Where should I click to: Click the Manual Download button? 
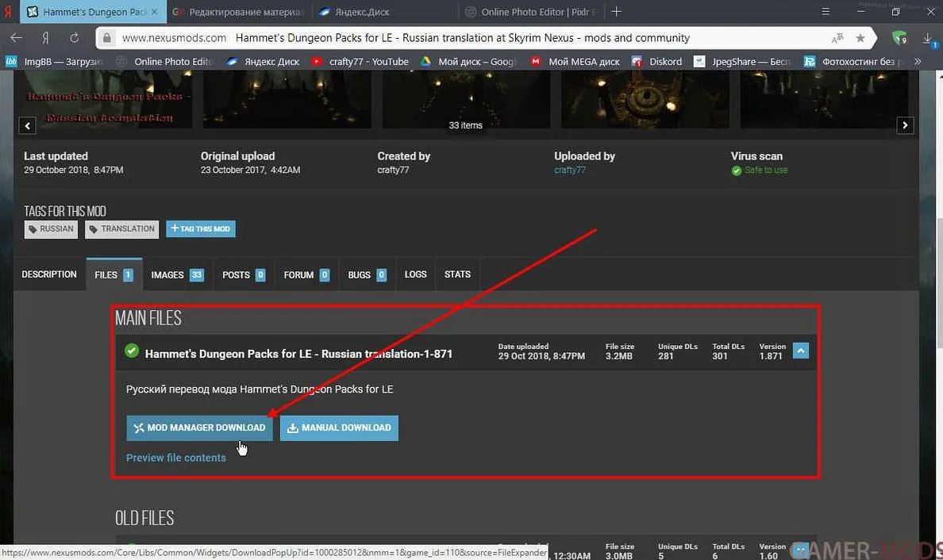[x=339, y=428]
